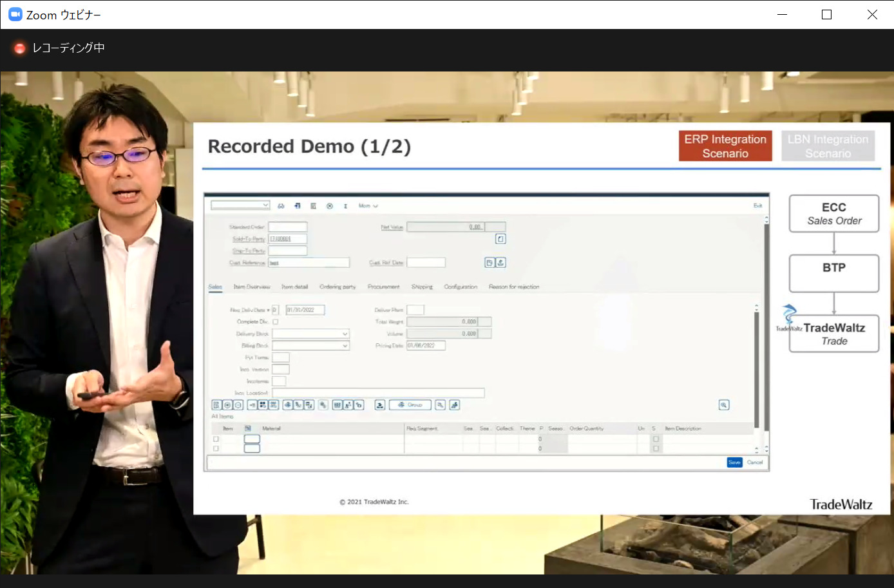The height and width of the screenshot is (588, 894).
Task: Click the first item-toolbar document details icon
Action: (216, 405)
